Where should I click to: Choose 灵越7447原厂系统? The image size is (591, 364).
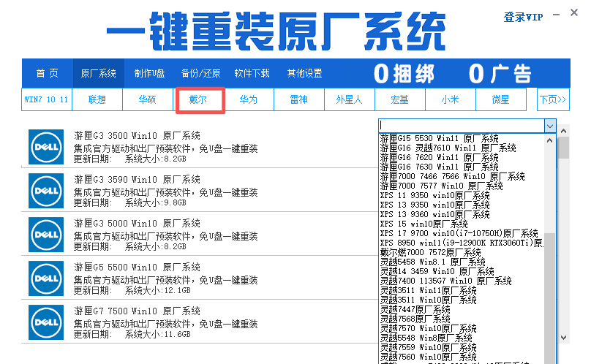[x=415, y=309]
